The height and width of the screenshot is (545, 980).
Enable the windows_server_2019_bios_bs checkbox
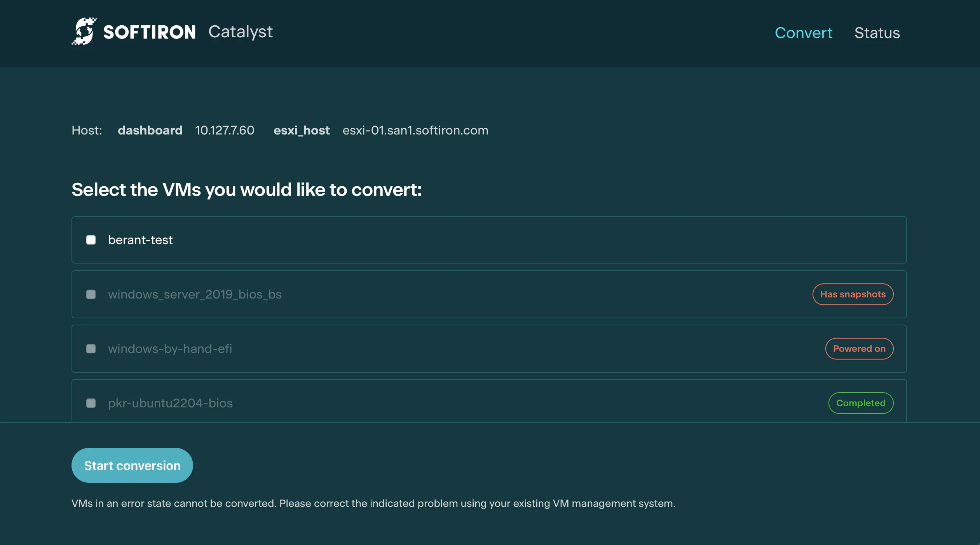pyautogui.click(x=91, y=294)
